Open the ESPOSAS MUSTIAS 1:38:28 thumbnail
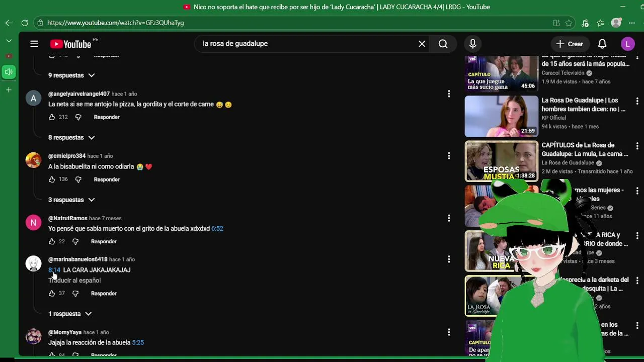This screenshot has width=644, height=362. (x=501, y=161)
